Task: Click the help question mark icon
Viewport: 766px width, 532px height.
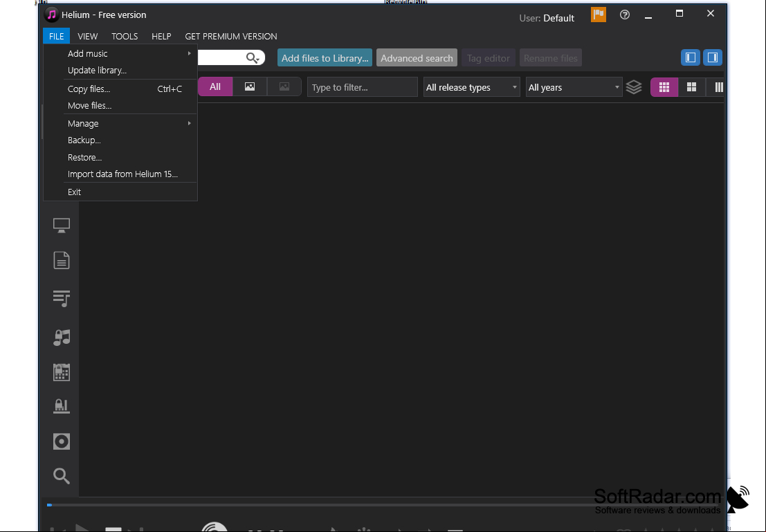Action: 624,15
